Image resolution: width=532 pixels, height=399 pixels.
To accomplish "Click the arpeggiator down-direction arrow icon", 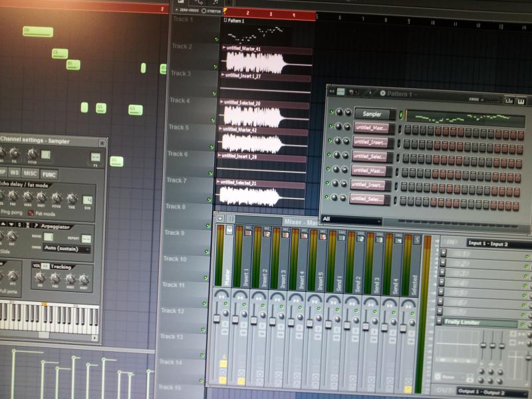I will click(11, 224).
